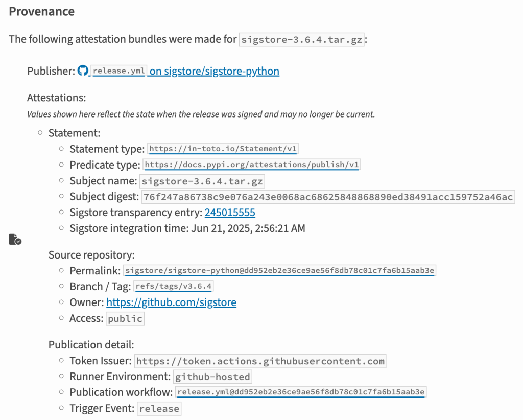The image size is (523, 420).
Task: Visit the github.com/sigstore owner link
Action: [x=171, y=302]
